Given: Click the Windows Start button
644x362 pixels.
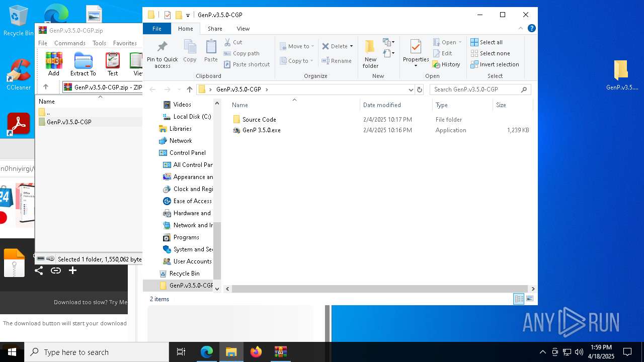Looking at the screenshot, I should pyautogui.click(x=12, y=352).
